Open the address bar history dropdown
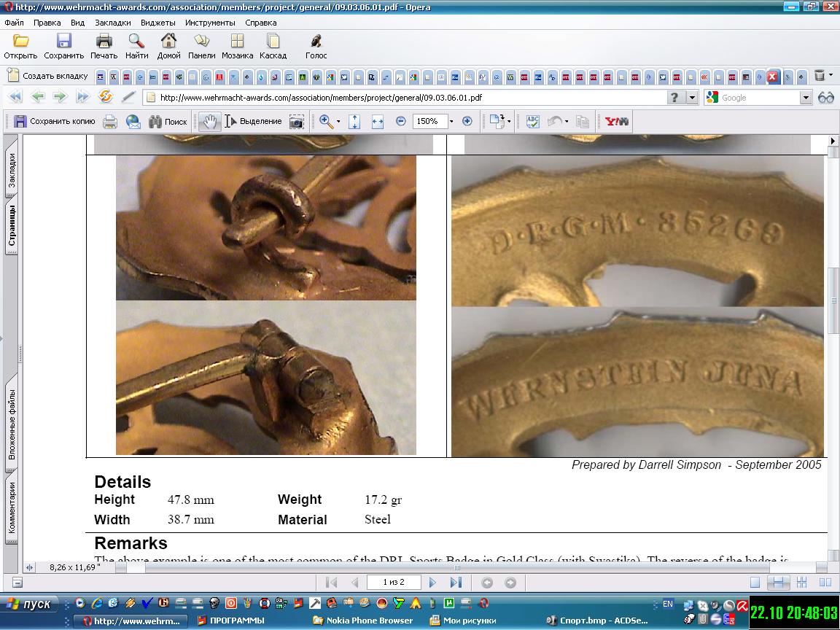The width and height of the screenshot is (840, 630). (x=692, y=98)
